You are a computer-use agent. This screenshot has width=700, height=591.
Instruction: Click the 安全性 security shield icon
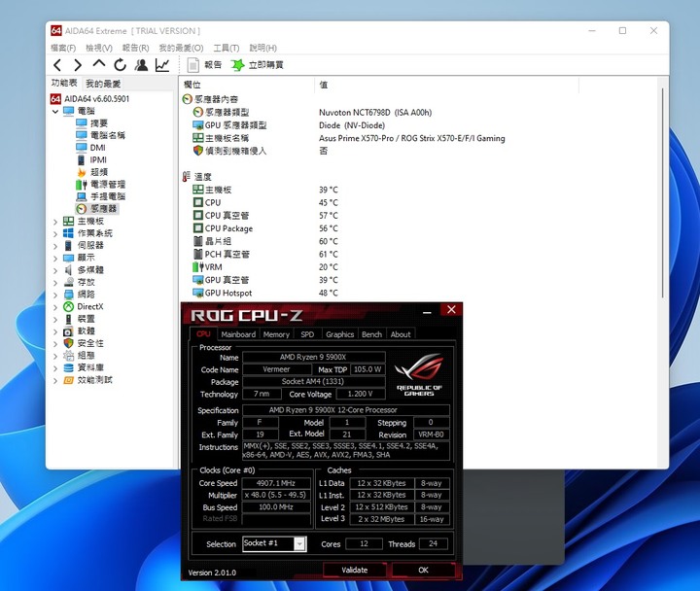tap(68, 343)
